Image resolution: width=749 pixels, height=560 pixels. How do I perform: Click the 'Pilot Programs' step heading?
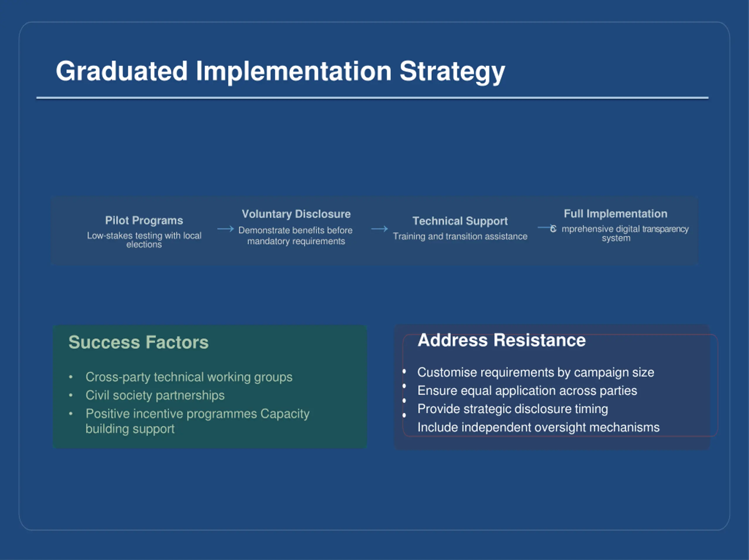point(144,220)
